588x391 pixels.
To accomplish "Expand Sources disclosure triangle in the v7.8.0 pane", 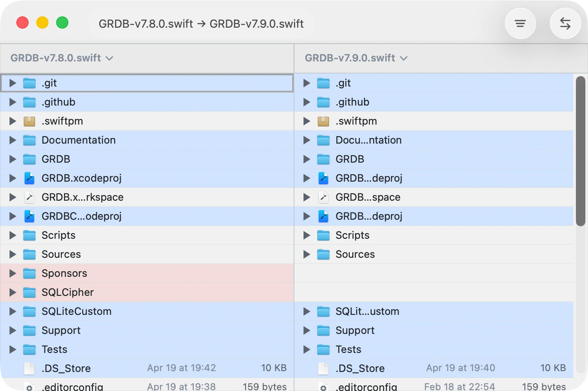I will tap(13, 254).
